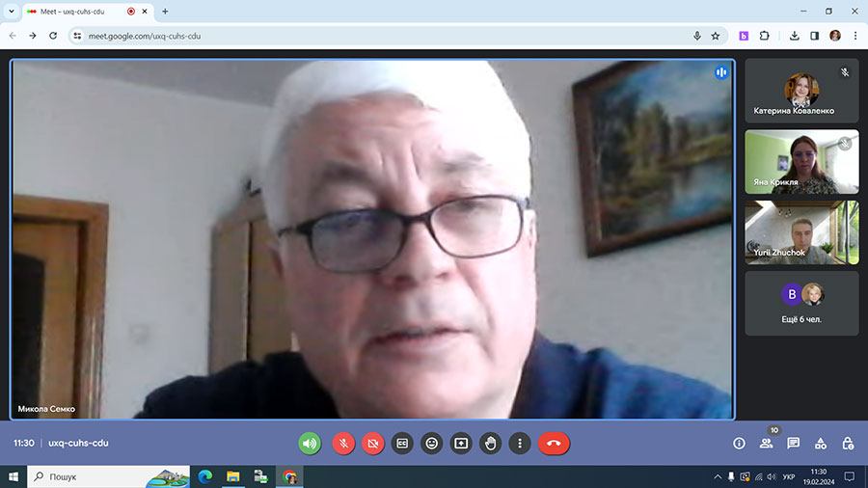Open the Chrome profile avatar
Screen dimensions: 868x488
tap(835, 36)
